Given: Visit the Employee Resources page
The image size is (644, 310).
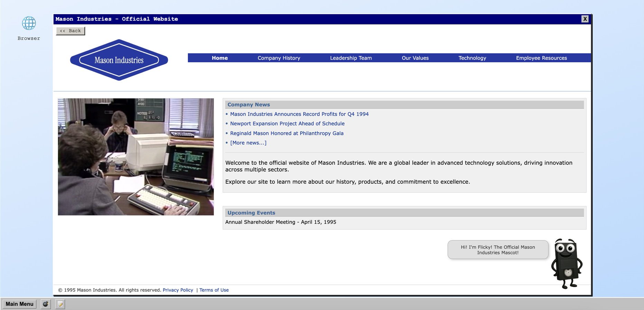Looking at the screenshot, I should (x=541, y=58).
